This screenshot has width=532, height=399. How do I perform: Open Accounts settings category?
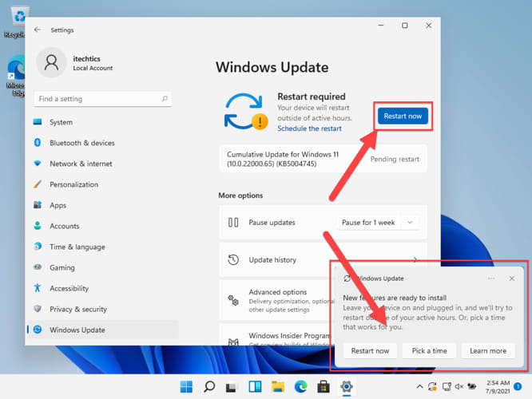tap(101, 226)
